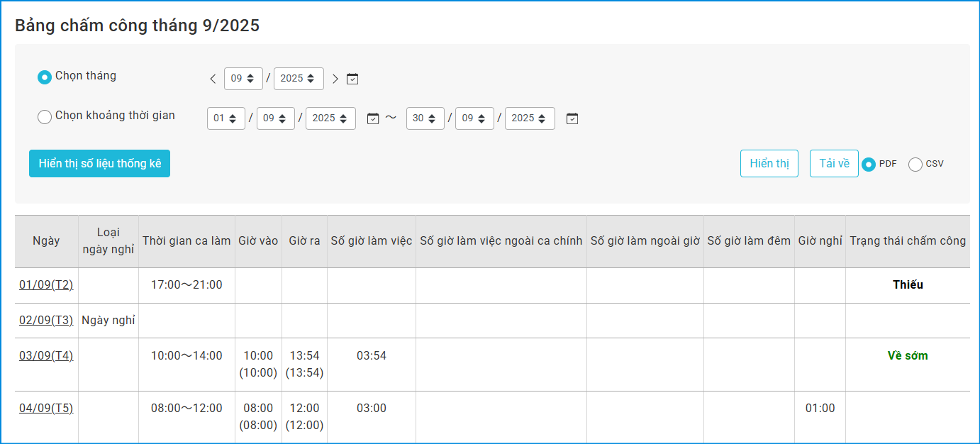980x444 pixels.
Task: Go to next month using right chevron
Action: [335, 79]
